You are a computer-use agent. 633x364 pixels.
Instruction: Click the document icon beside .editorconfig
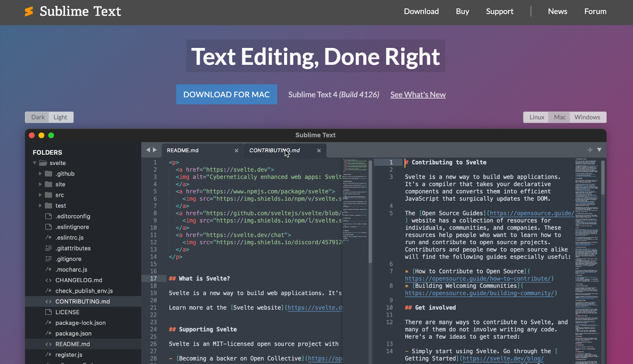[x=48, y=216]
